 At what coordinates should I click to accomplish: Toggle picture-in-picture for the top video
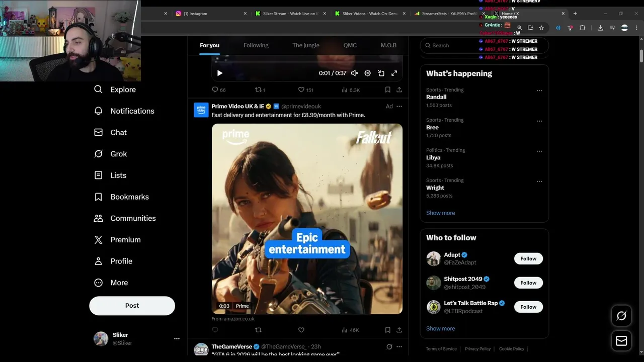pyautogui.click(x=381, y=73)
